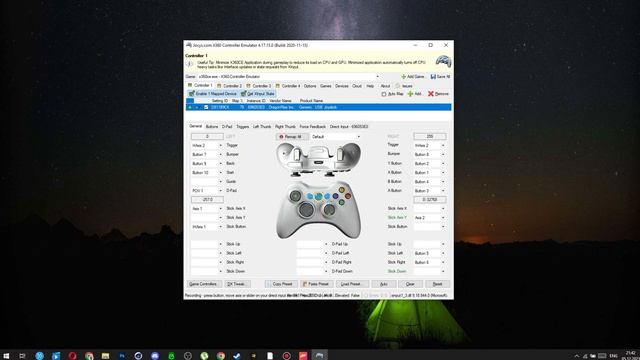640x360 pixels.
Task: Click the Add Game plus icon
Action: (x=403, y=77)
